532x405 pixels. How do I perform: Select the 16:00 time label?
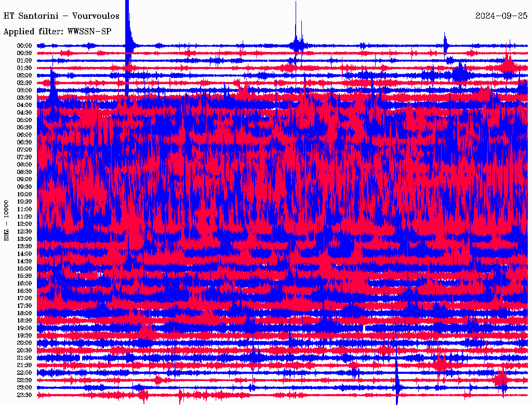24,283
